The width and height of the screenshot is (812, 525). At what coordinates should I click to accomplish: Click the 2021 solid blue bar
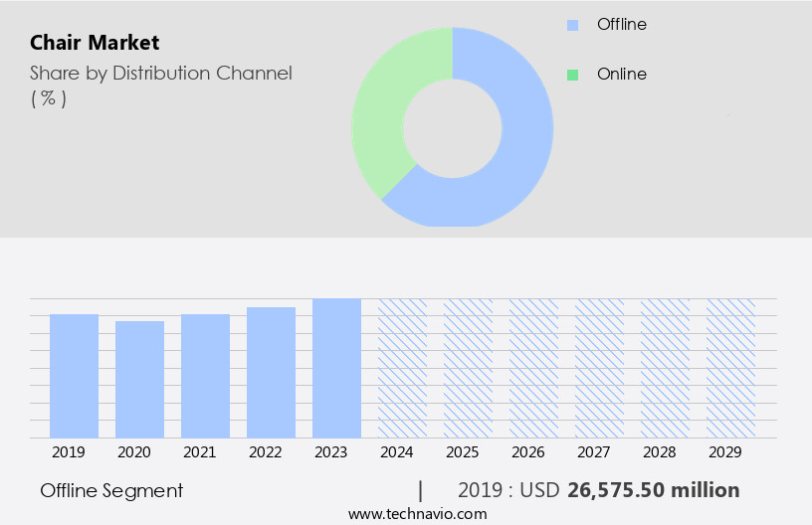tap(205, 376)
